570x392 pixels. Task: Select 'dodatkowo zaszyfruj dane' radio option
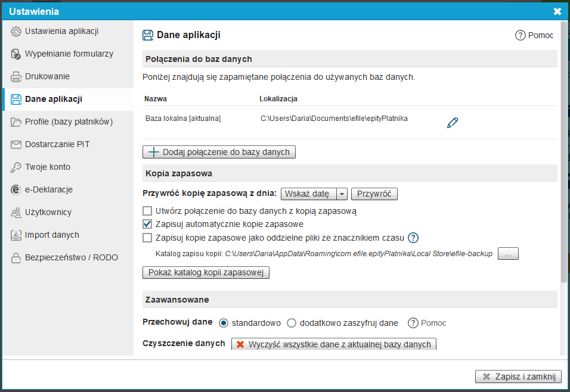pyautogui.click(x=292, y=323)
